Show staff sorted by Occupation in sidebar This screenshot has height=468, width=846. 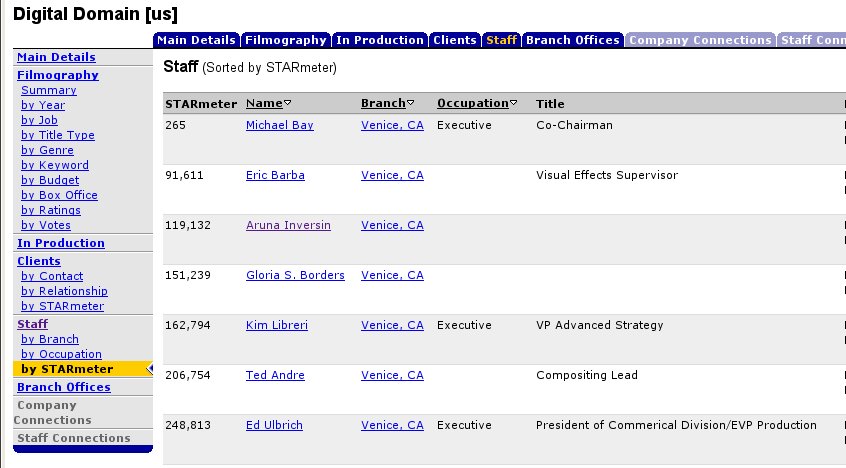point(61,354)
